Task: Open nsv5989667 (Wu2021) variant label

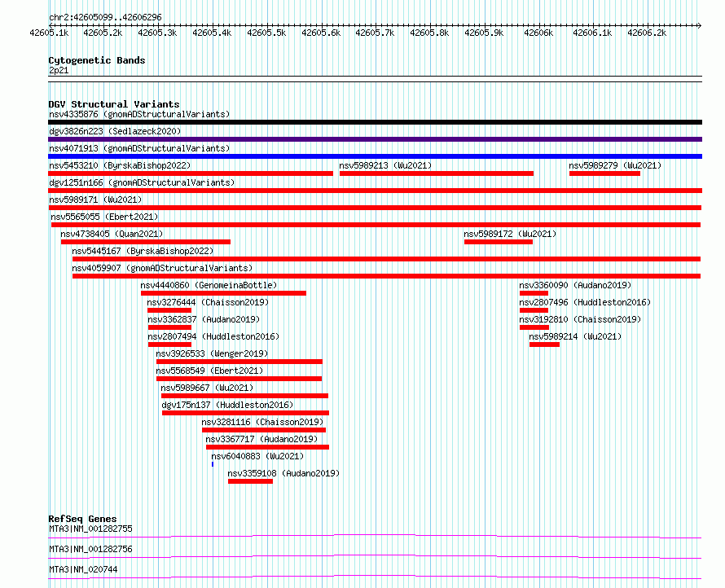Action: 207,388
